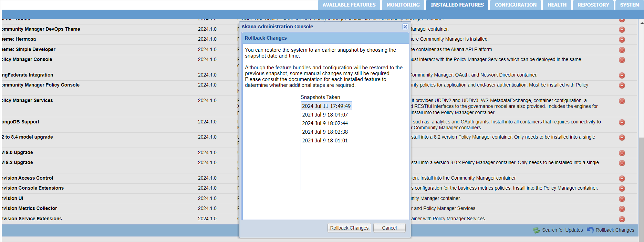Viewport: 644px width, 242px height.
Task: Open the Available Features tab
Action: 349,5
